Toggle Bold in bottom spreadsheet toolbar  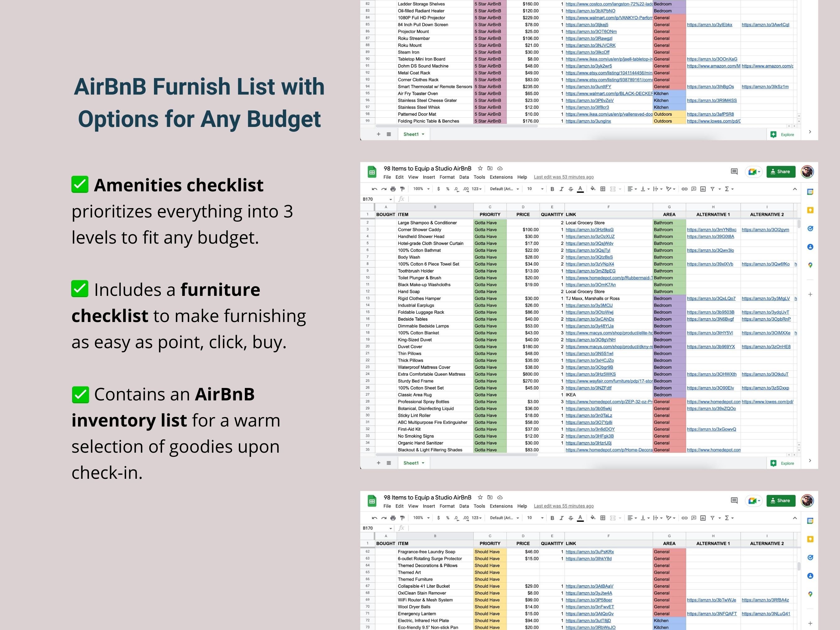point(552,518)
